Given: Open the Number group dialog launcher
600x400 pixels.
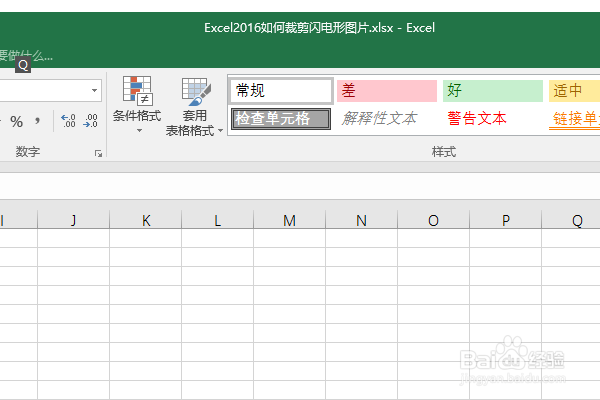Looking at the screenshot, I should click(98, 153).
